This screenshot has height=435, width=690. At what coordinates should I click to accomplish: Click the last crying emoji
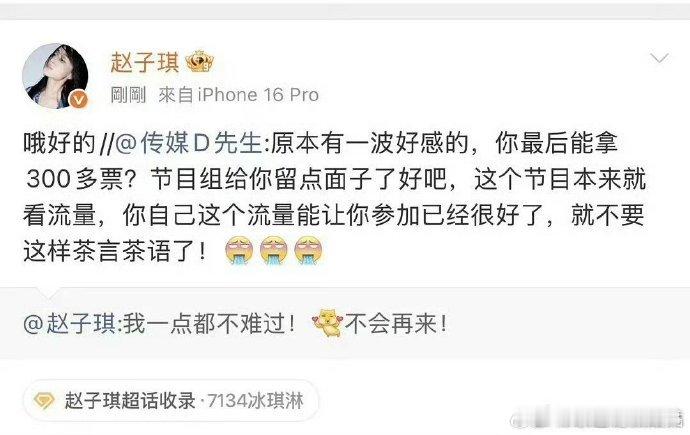pyautogui.click(x=308, y=251)
